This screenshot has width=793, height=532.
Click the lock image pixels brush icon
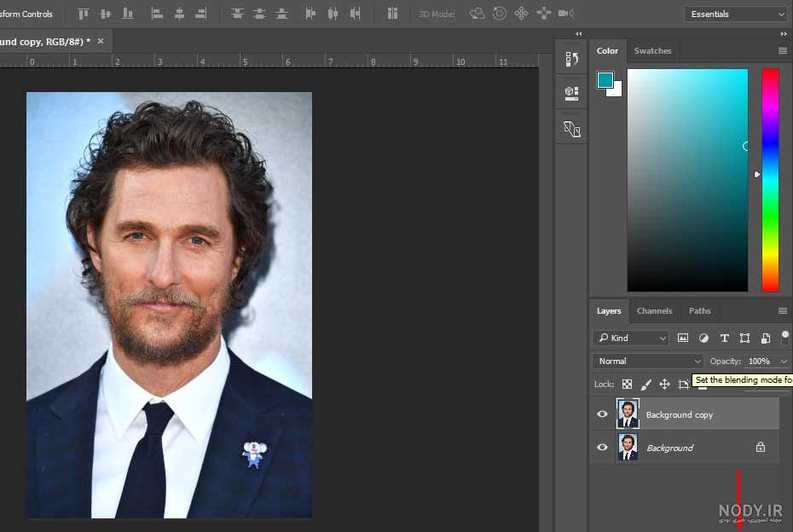(645, 385)
